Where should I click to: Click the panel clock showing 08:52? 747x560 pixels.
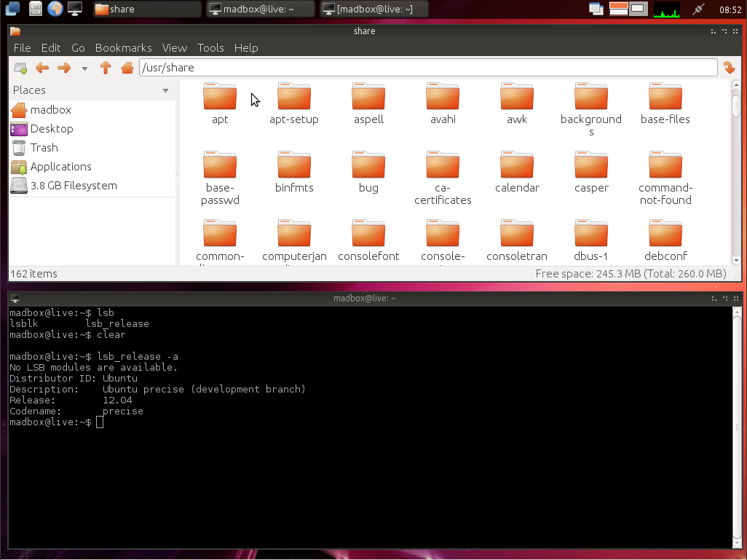coord(730,9)
